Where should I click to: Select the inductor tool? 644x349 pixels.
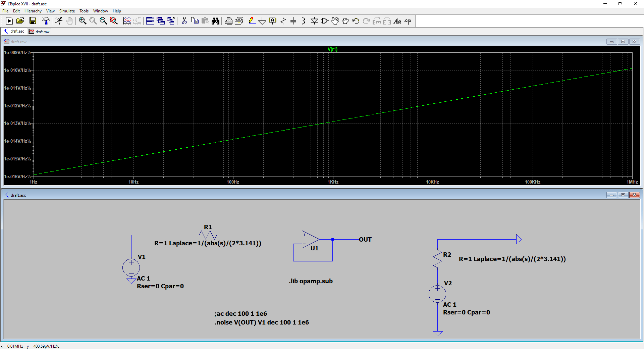pyautogui.click(x=304, y=21)
